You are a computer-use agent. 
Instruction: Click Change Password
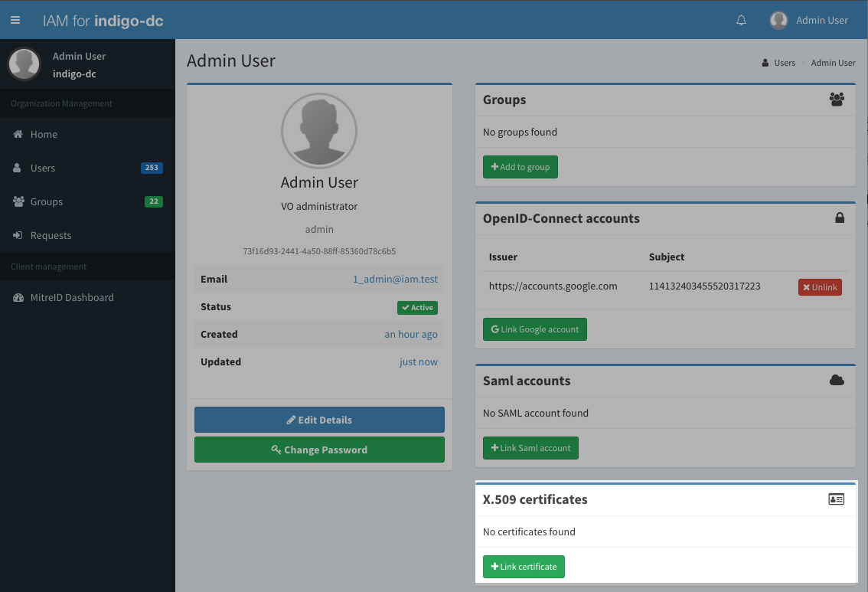tap(319, 450)
